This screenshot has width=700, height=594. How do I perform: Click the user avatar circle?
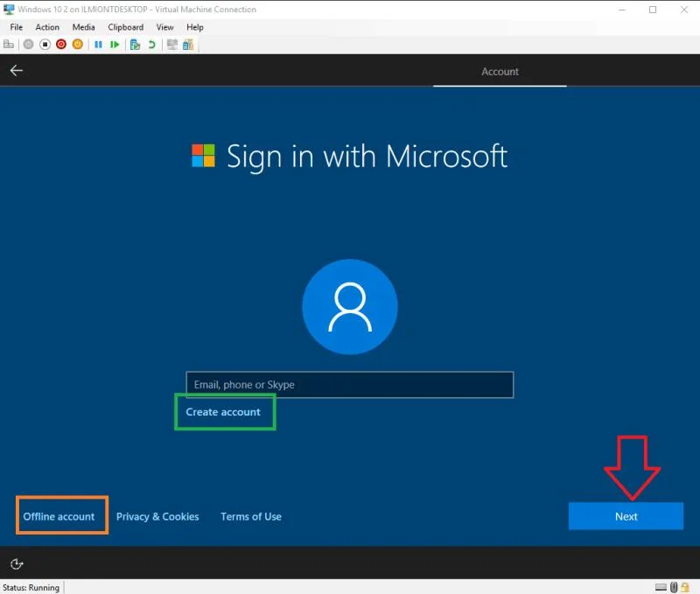tap(350, 307)
